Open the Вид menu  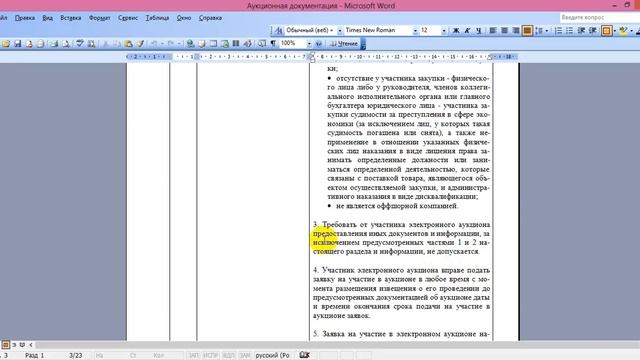(47, 18)
